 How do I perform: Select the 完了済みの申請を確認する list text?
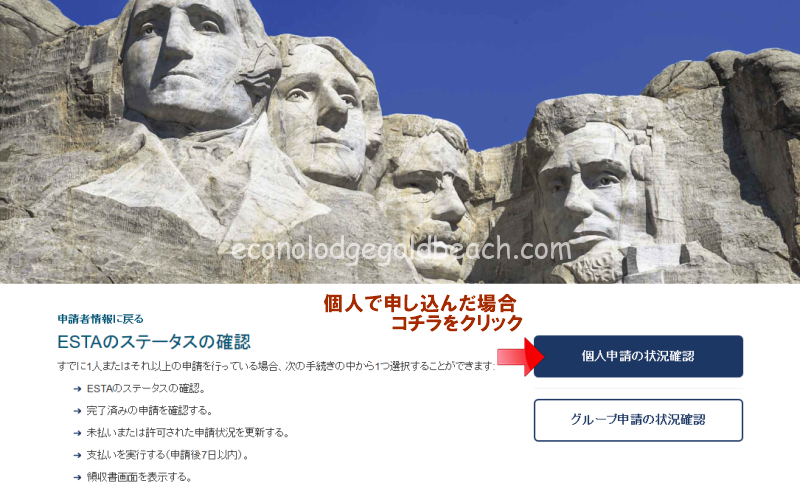click(149, 411)
